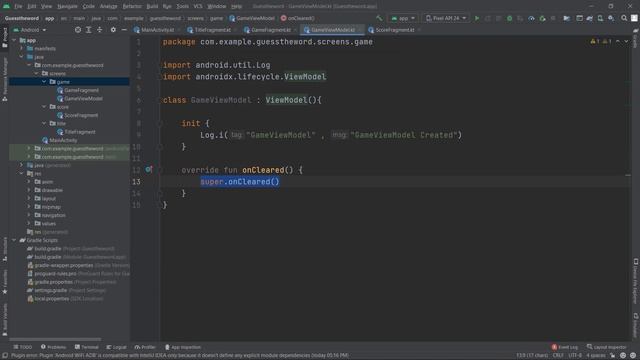
Task: Click the warnings indicator in editor corner
Action: (600, 42)
